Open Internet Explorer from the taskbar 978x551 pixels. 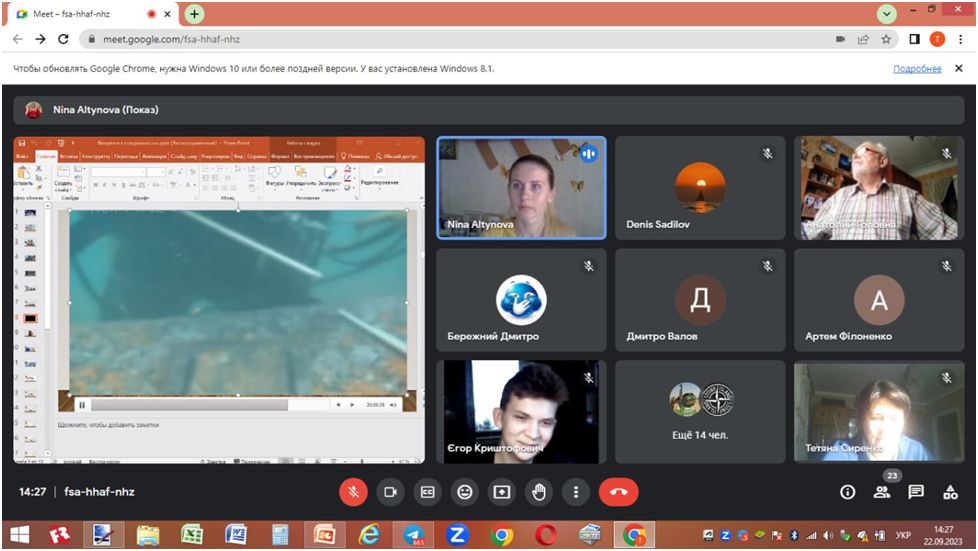click(x=369, y=535)
